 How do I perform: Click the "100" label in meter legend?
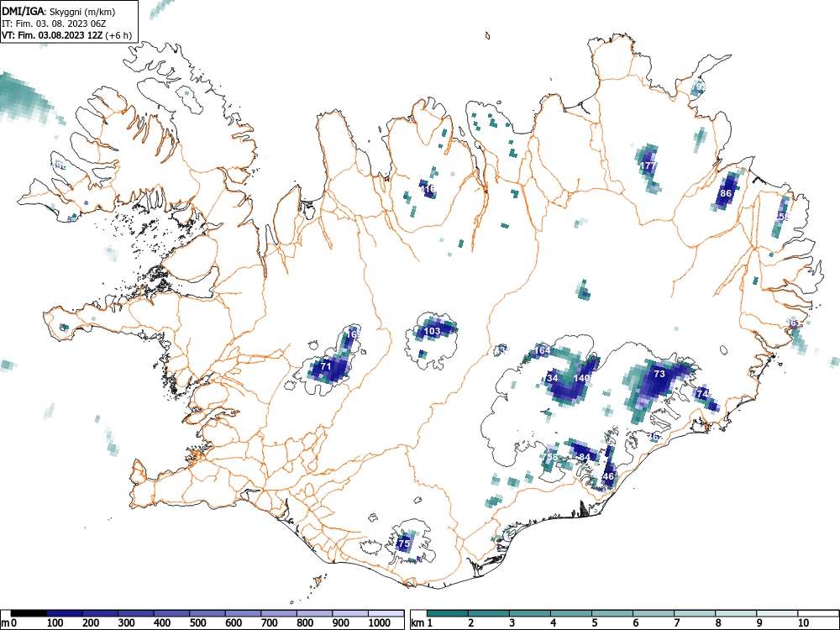pos(55,623)
